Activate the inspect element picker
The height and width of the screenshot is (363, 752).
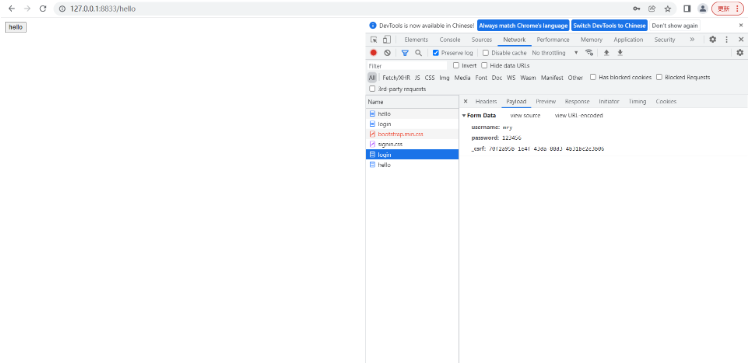[x=374, y=40]
